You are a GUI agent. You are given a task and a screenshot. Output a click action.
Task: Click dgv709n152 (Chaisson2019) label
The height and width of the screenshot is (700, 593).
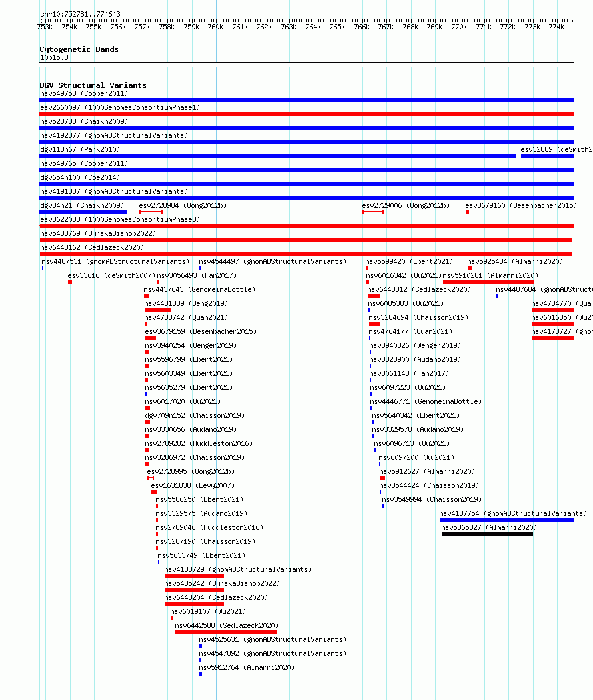[x=195, y=415]
